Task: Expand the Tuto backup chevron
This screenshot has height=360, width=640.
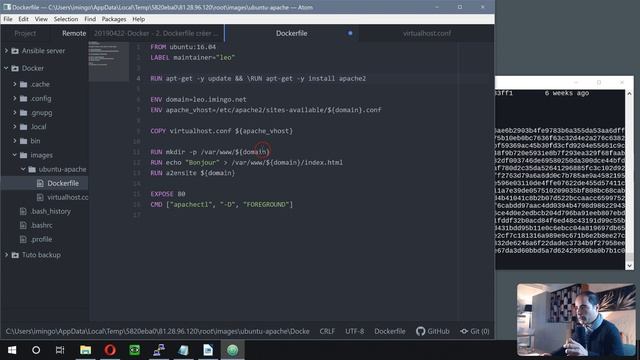Action: [x=6, y=255]
